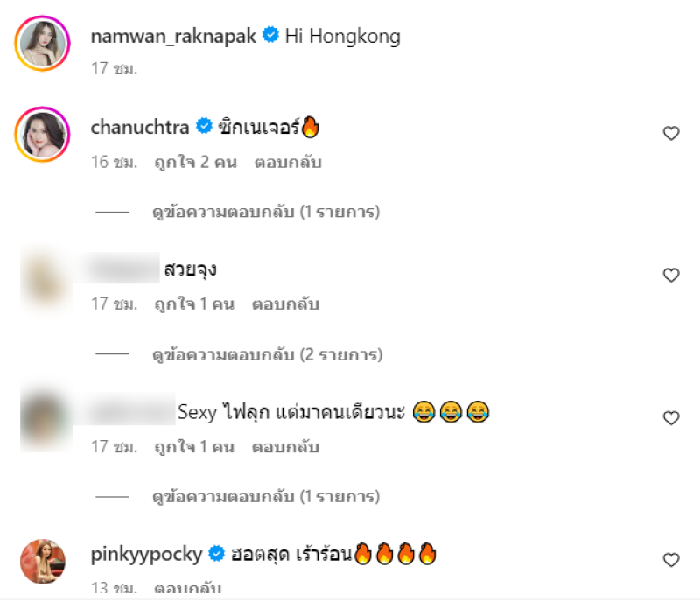Image resolution: width=700 pixels, height=601 pixels.
Task: Expand 1 reply under chanuchtra's comment
Action: pos(266,212)
